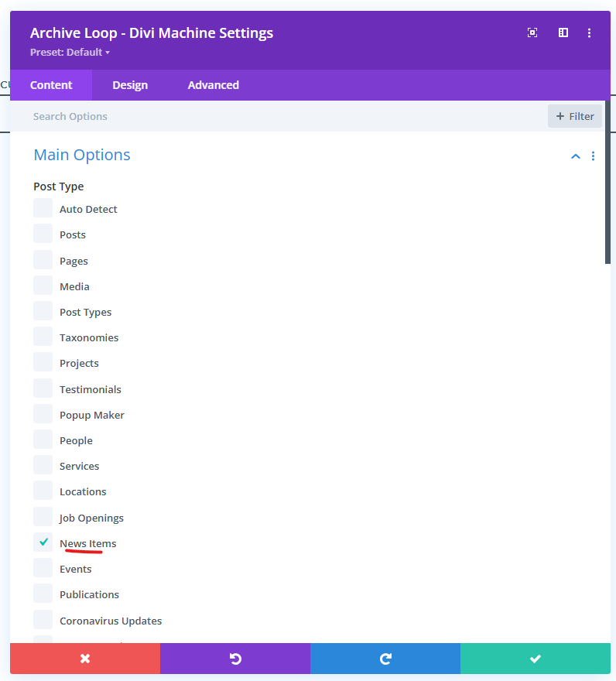
Task: Enable the Auto Detect checkbox
Action: [43, 209]
